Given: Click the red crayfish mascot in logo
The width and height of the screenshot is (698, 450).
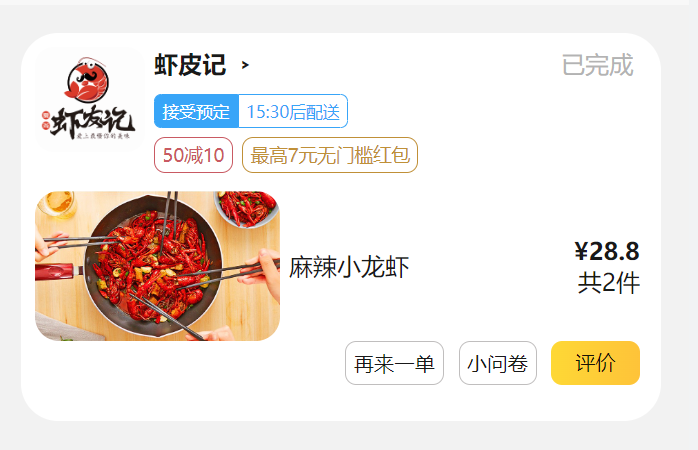Looking at the screenshot, I should [88, 81].
